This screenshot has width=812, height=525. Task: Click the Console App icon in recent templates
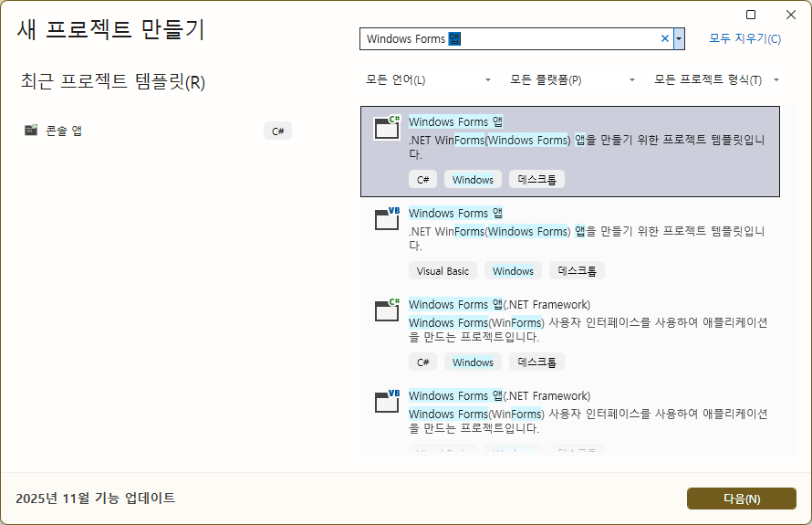[31, 130]
